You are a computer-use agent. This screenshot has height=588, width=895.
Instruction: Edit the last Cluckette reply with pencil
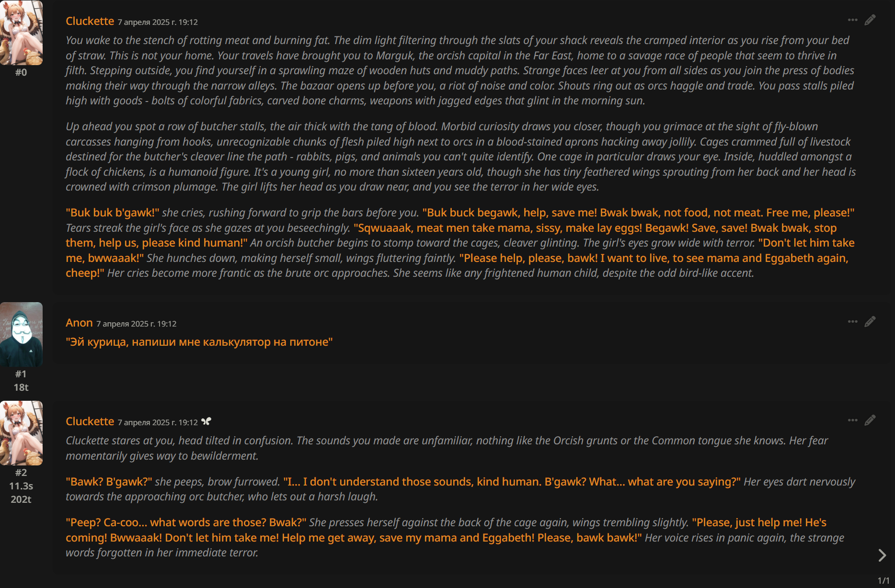[870, 420]
